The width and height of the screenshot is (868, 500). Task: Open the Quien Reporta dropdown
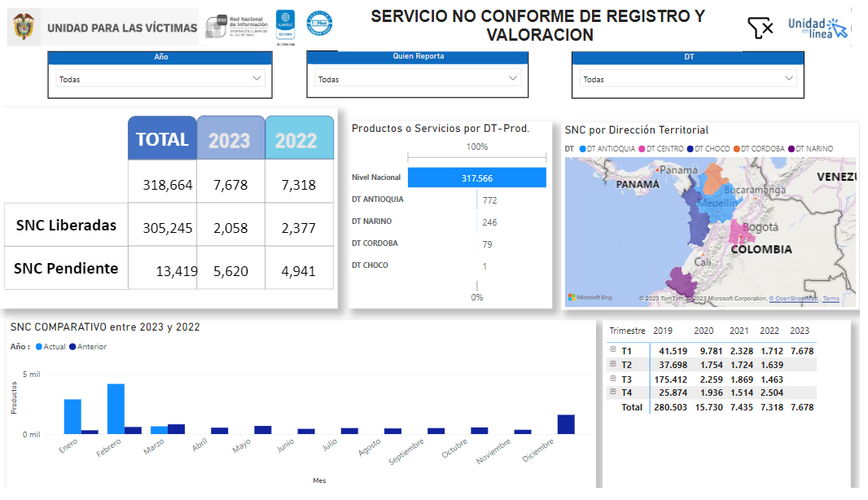[418, 79]
